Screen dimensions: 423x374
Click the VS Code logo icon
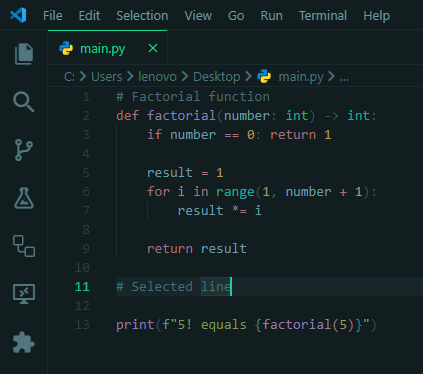[x=18, y=15]
